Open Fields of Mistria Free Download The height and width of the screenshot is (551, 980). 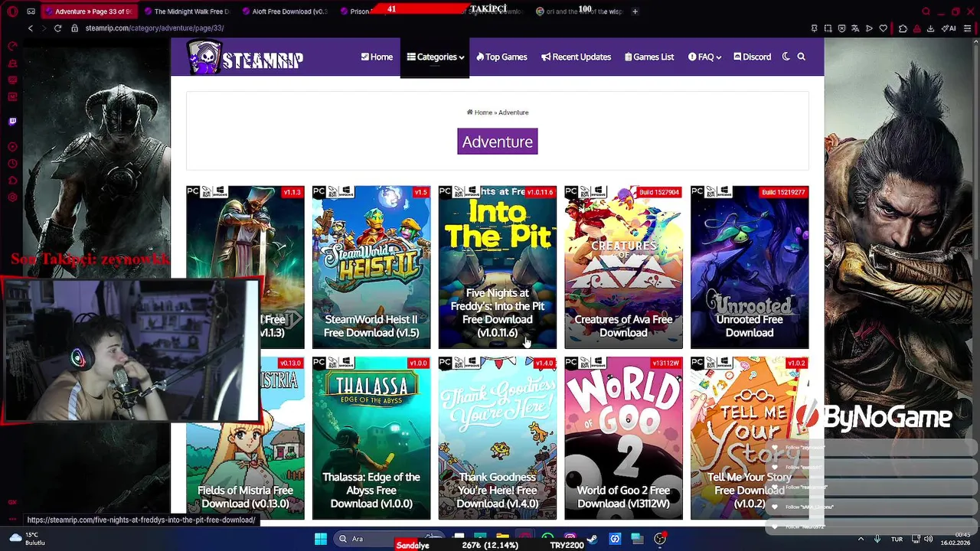point(245,438)
